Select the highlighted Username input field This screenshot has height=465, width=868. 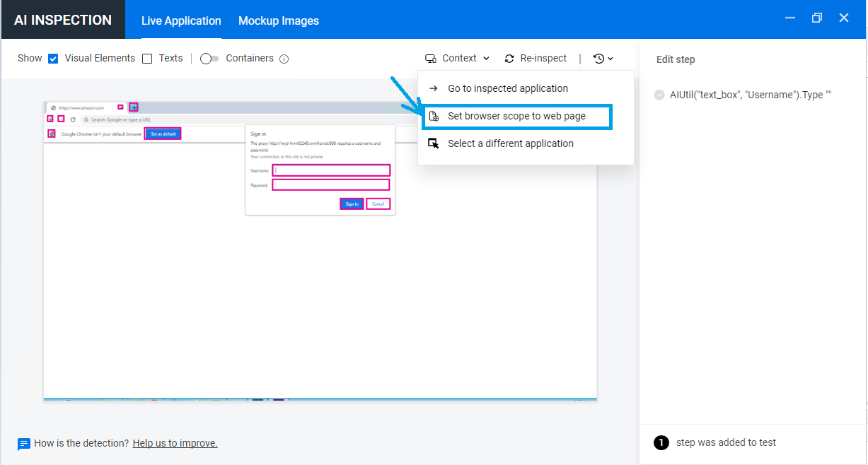pyautogui.click(x=330, y=170)
